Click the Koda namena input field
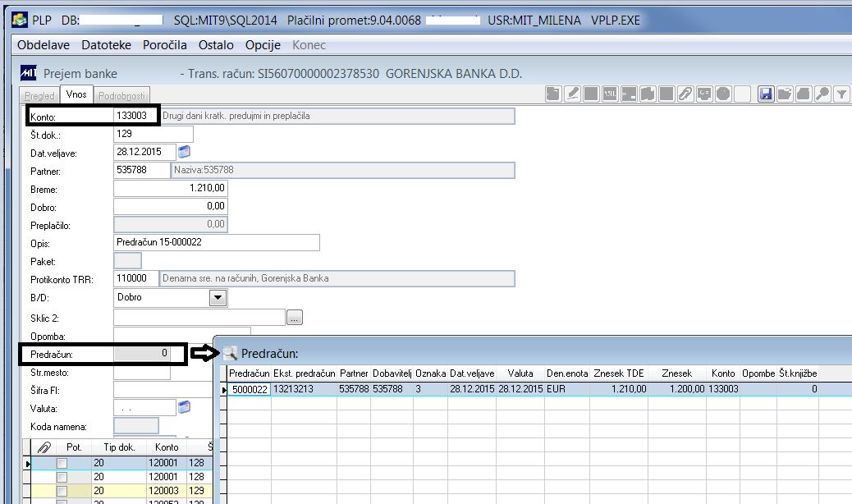The height and width of the screenshot is (504, 852). point(136,426)
